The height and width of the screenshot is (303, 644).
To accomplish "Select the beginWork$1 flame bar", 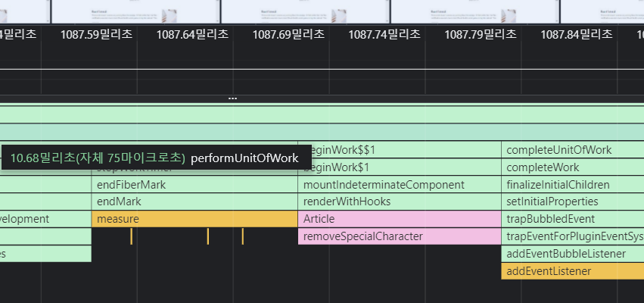I will (400, 167).
